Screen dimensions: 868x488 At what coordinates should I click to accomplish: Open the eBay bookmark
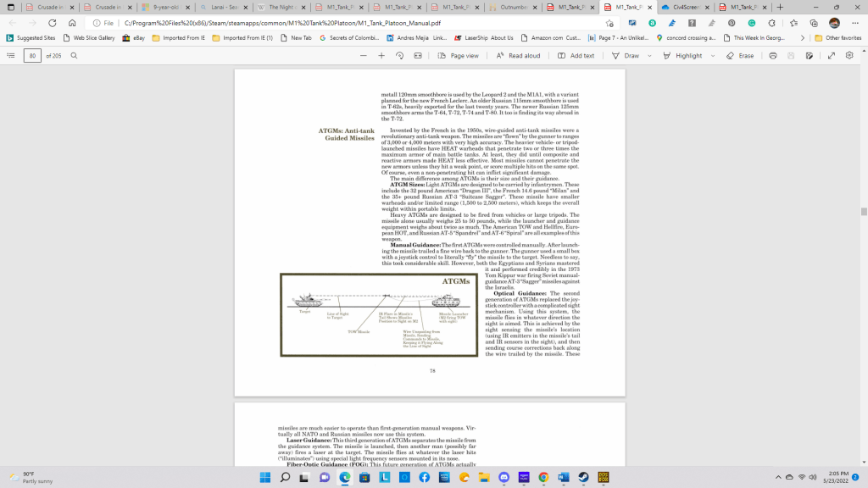click(x=134, y=37)
